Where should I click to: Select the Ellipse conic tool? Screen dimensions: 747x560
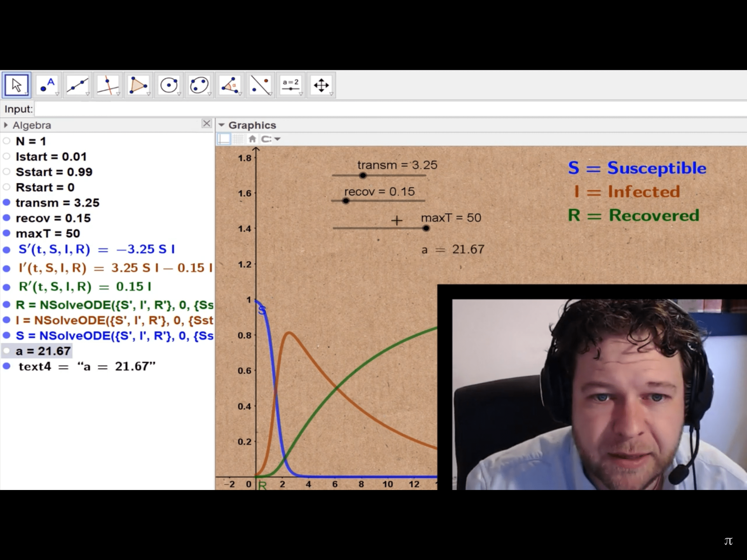(199, 85)
